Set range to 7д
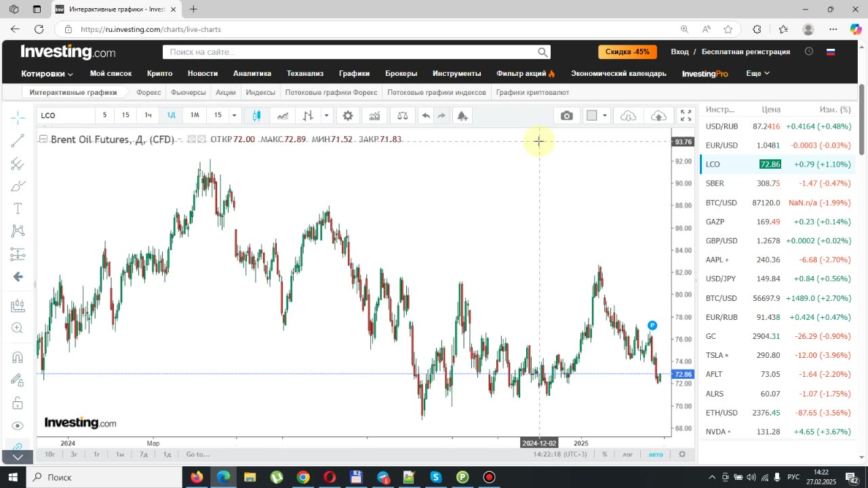 144,454
